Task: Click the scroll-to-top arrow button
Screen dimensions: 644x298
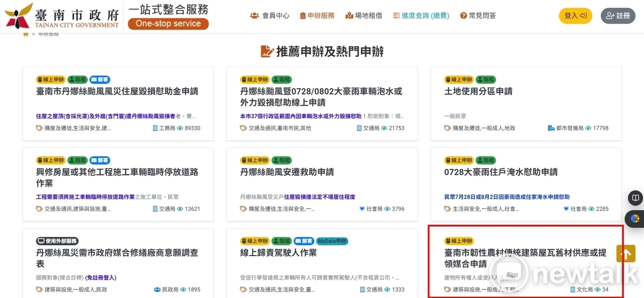Action: 626,253
